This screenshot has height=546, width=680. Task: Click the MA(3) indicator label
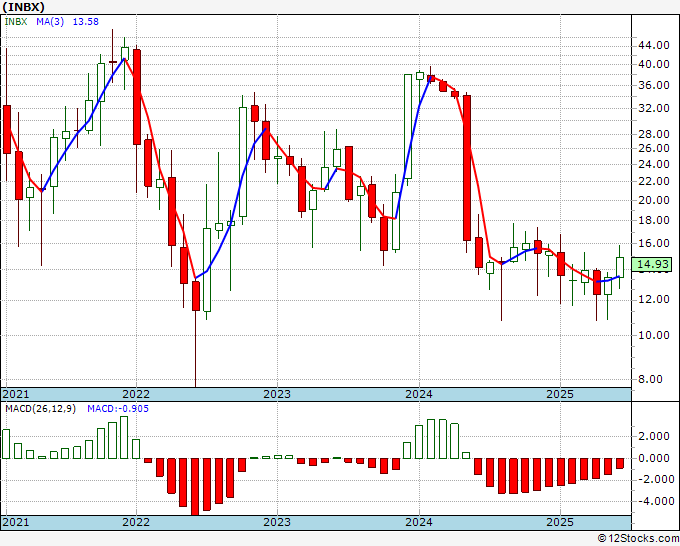50,22
